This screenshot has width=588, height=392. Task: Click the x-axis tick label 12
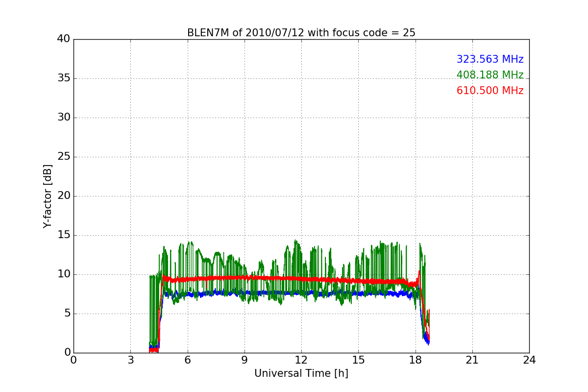301,360
